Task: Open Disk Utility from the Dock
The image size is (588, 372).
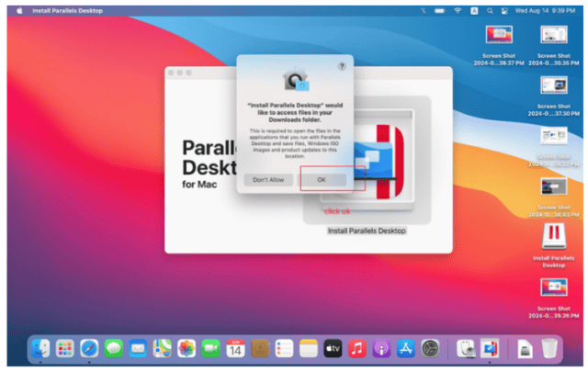Action: (466, 349)
